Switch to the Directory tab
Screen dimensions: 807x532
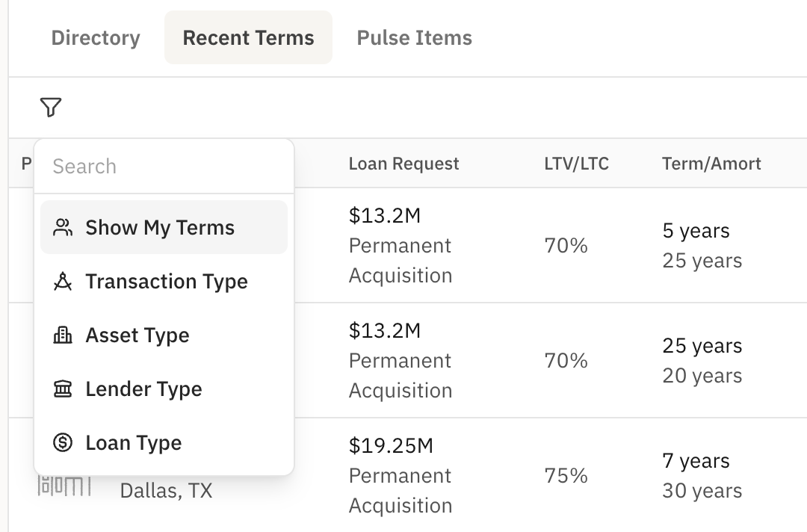[x=95, y=37]
